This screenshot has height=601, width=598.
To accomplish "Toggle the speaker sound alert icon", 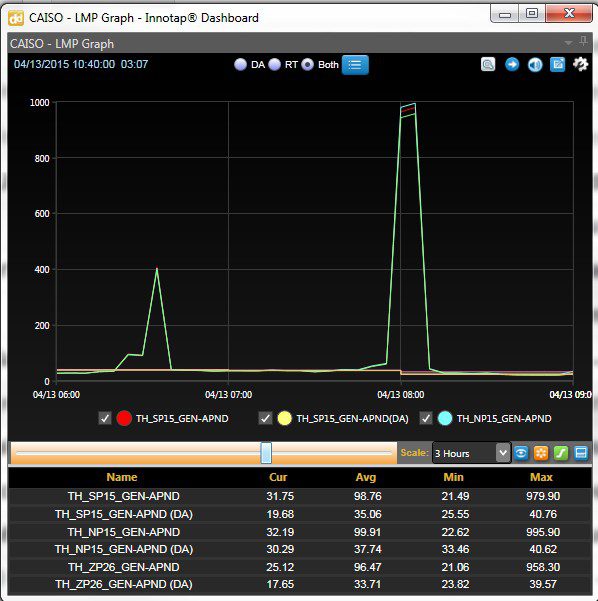I will (x=535, y=64).
